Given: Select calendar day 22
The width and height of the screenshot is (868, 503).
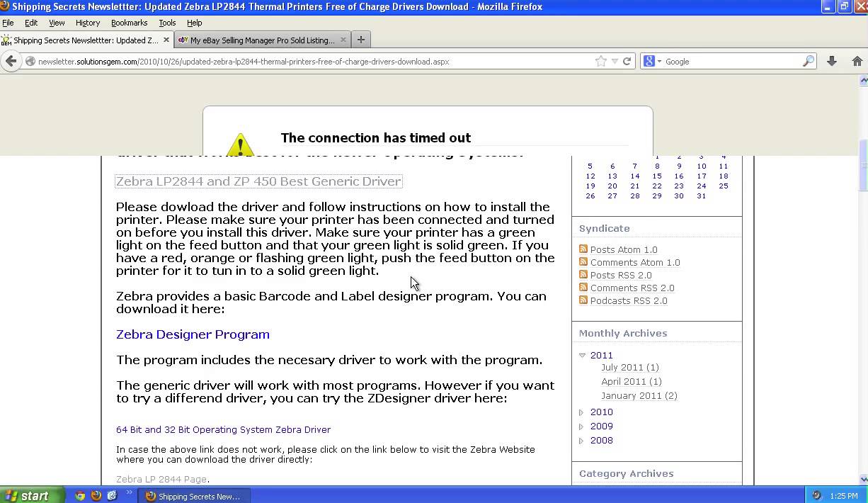Looking at the screenshot, I should pos(657,186).
